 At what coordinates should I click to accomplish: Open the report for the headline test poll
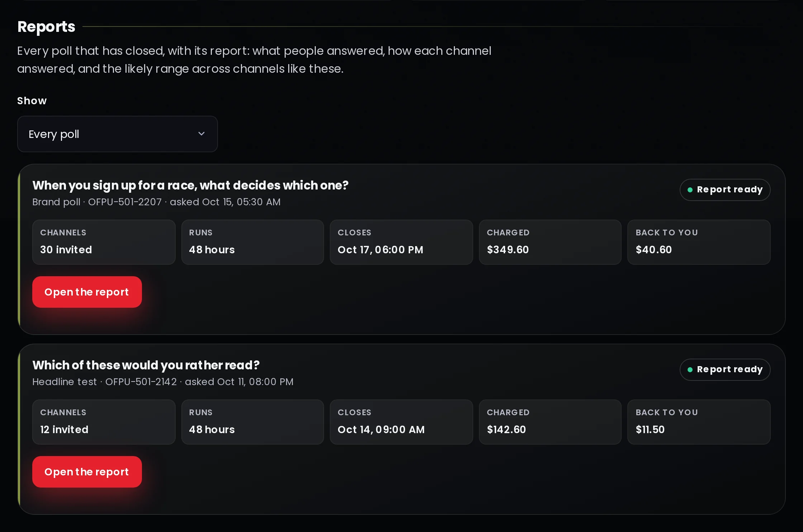(x=87, y=471)
